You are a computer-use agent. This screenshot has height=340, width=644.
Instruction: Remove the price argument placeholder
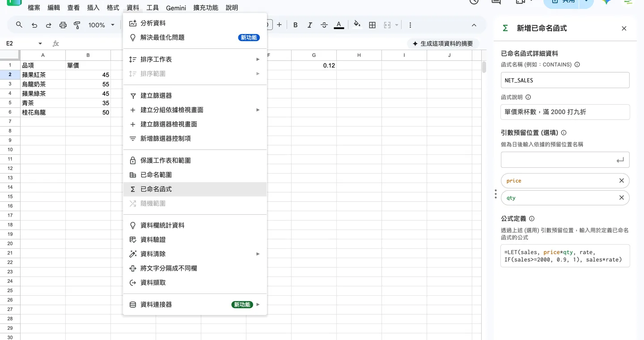(621, 181)
